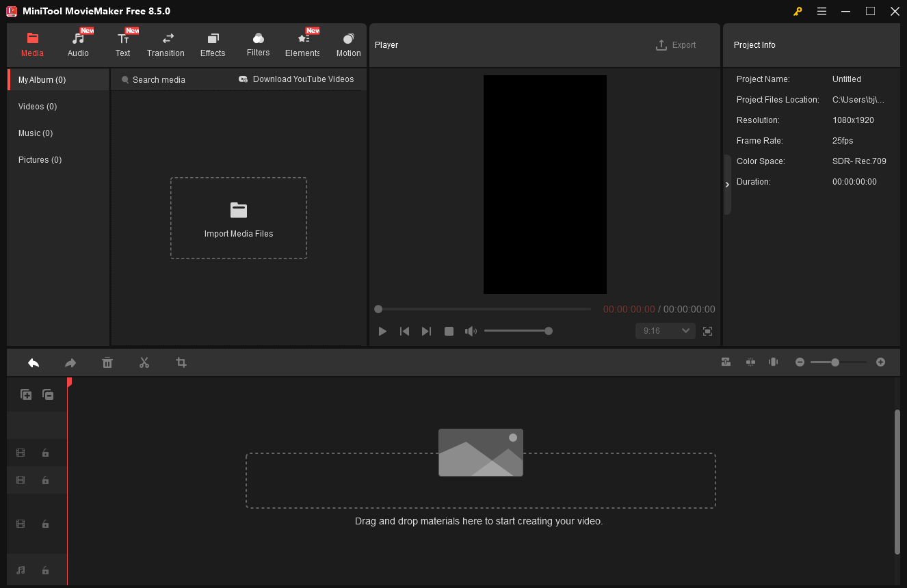The image size is (907, 588).
Task: Click the Undo arrow above the timeline
Action: pyautogui.click(x=34, y=362)
